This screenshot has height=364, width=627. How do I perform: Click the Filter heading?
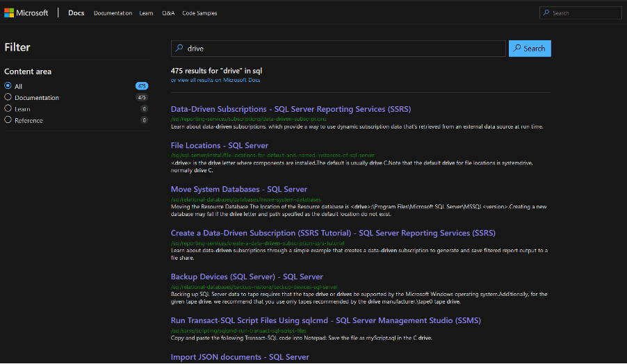pos(17,47)
